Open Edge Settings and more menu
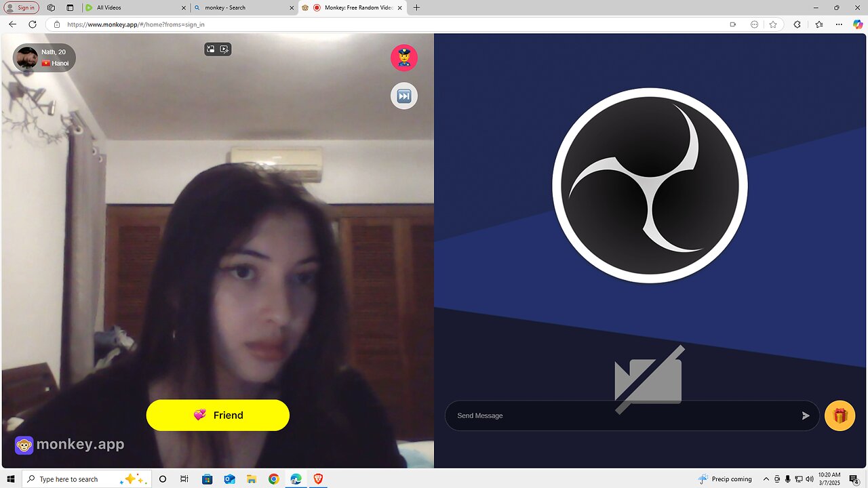Image resolution: width=868 pixels, height=488 pixels. tap(839, 24)
